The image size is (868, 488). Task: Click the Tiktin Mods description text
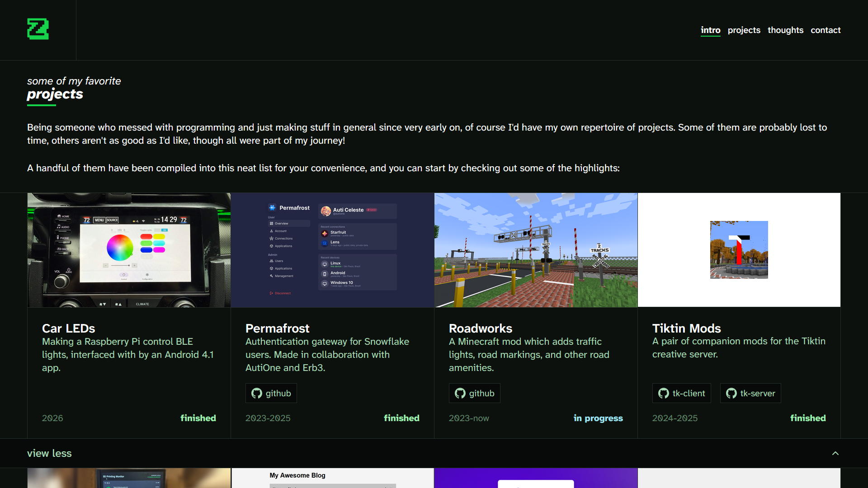pos(739,348)
